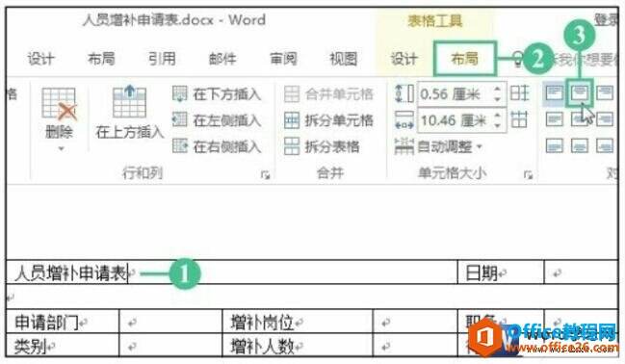Increase row height with up spinner
Image resolution: width=625 pixels, height=364 pixels.
tap(497, 90)
